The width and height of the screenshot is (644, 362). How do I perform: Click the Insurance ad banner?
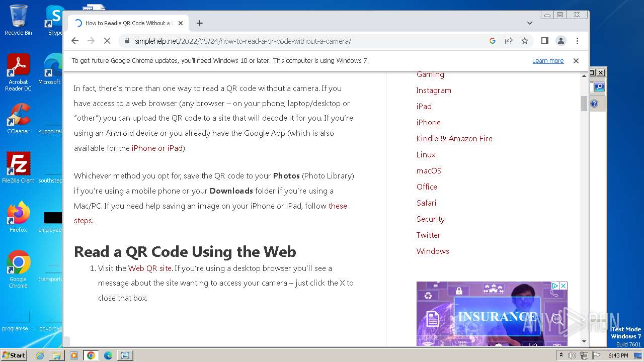pyautogui.click(x=492, y=314)
